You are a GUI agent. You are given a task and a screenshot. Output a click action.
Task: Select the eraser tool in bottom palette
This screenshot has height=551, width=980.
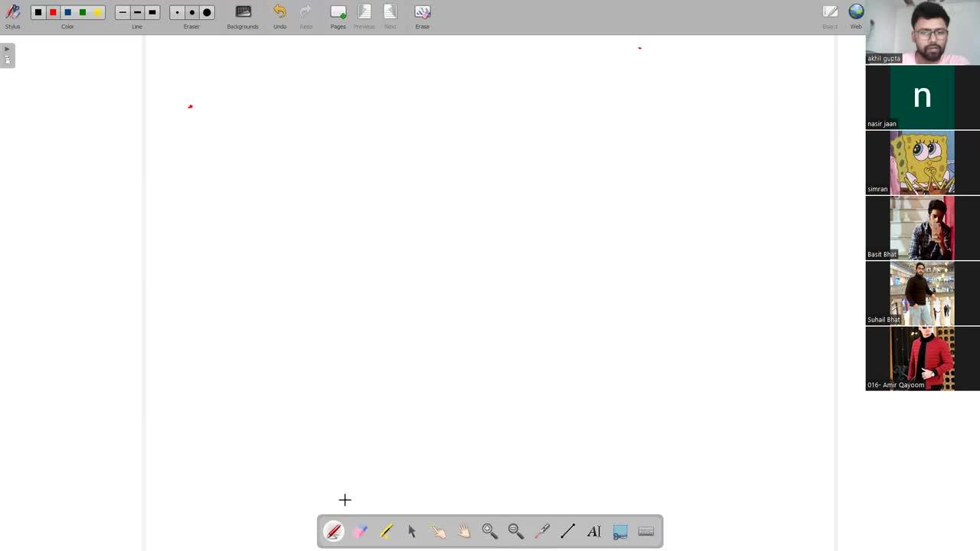pos(360,531)
